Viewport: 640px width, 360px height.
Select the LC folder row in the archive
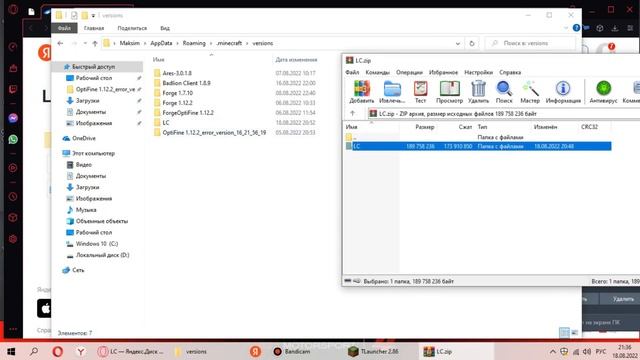478,146
